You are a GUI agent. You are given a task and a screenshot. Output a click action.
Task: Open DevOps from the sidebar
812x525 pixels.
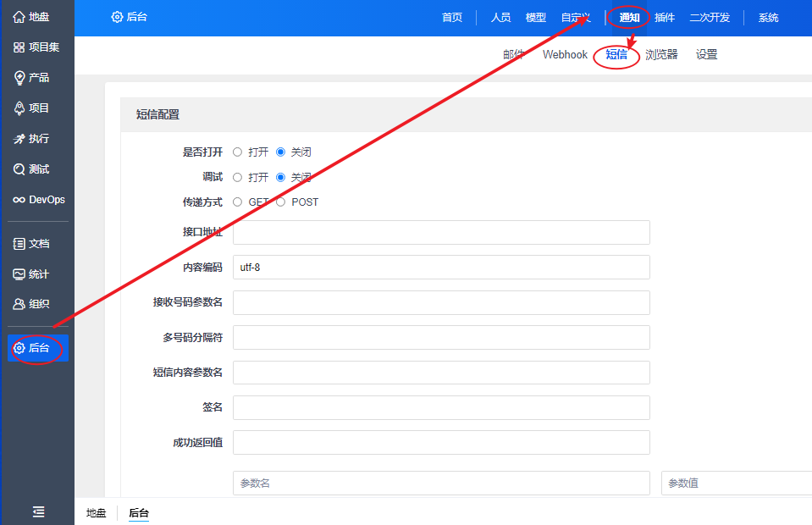(39, 200)
